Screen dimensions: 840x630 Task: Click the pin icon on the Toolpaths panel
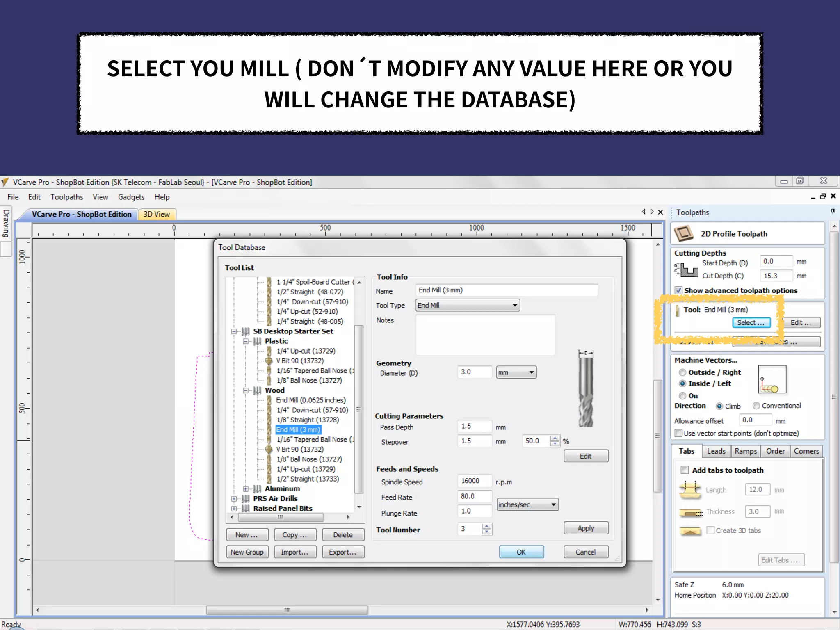click(833, 212)
